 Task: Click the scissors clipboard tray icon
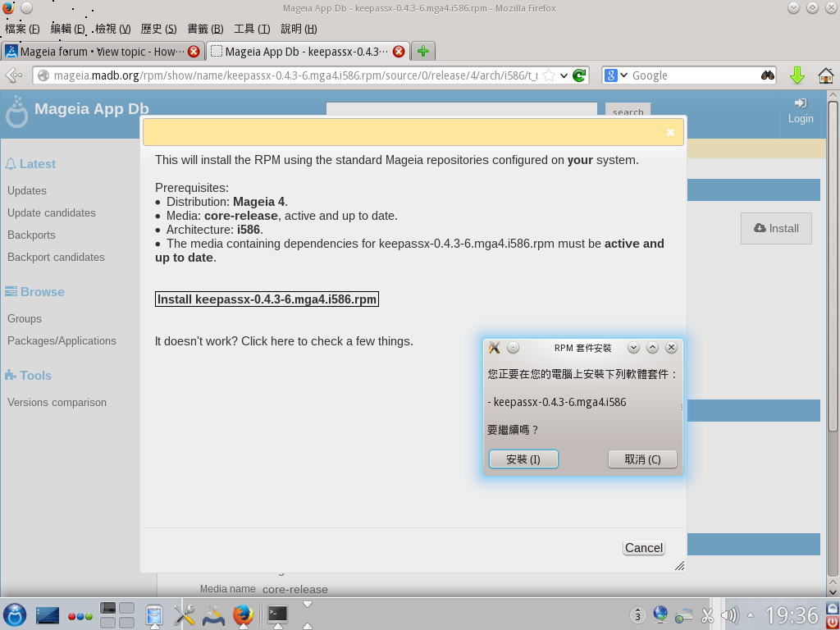click(x=708, y=615)
